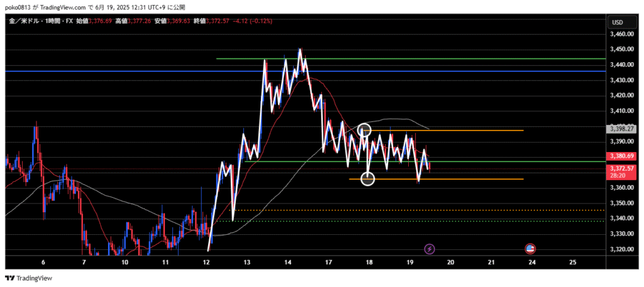Select the orange dotted horizontal line
The image size is (644, 287).
[409, 210]
